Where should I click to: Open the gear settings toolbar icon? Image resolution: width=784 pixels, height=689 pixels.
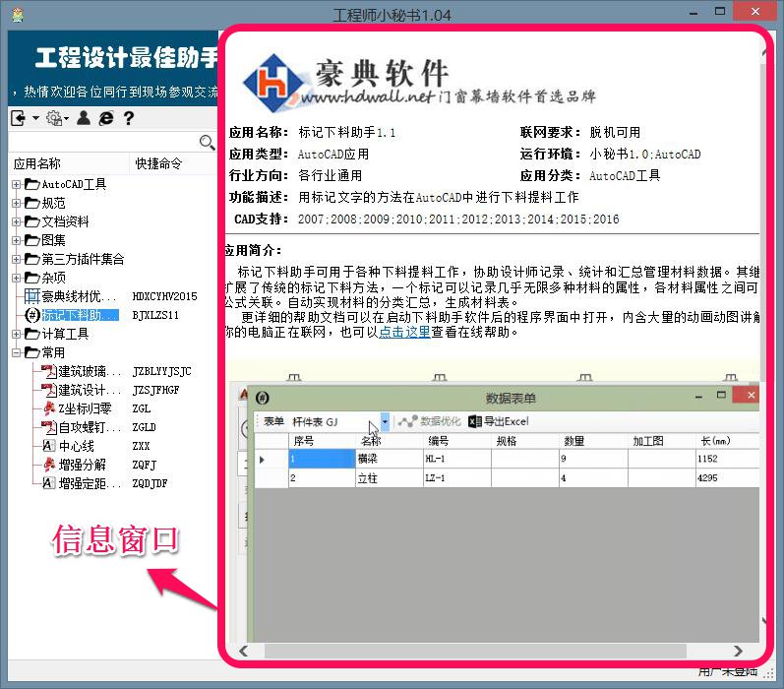coord(54,118)
